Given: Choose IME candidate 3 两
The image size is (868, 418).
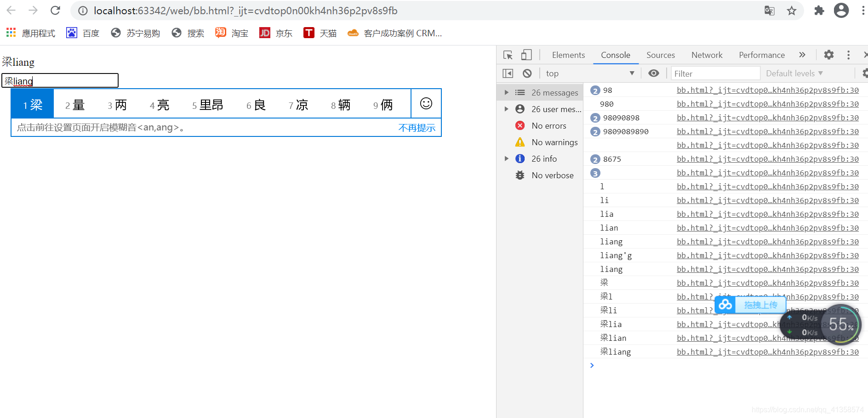Looking at the screenshot, I should [x=117, y=105].
